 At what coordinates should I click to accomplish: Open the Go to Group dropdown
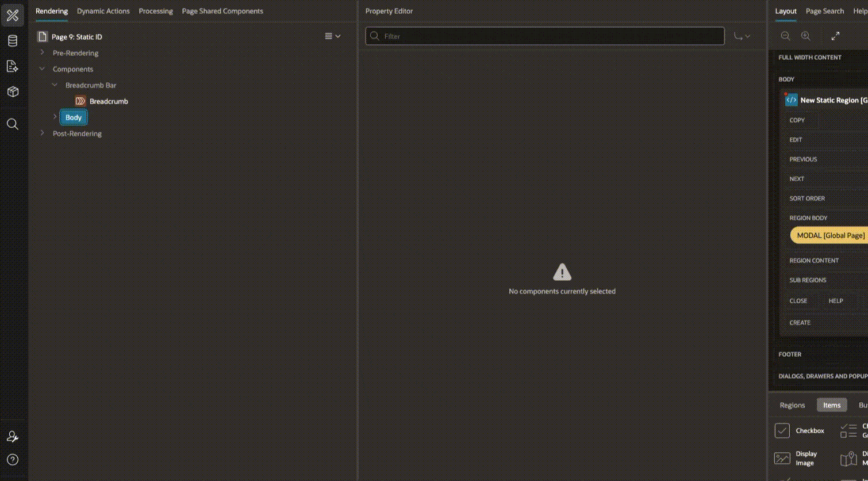(x=742, y=36)
